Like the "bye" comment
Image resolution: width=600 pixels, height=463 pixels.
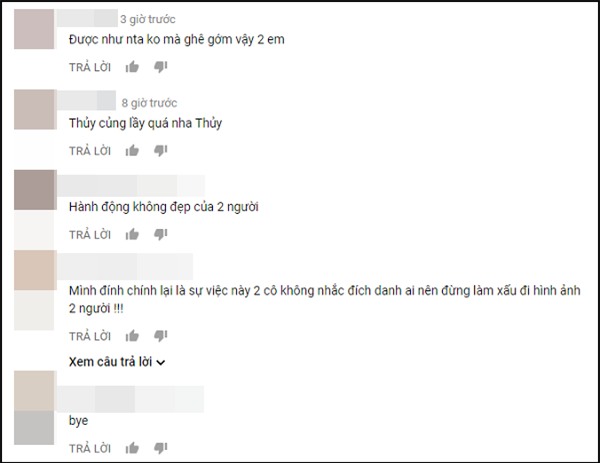tap(132, 448)
